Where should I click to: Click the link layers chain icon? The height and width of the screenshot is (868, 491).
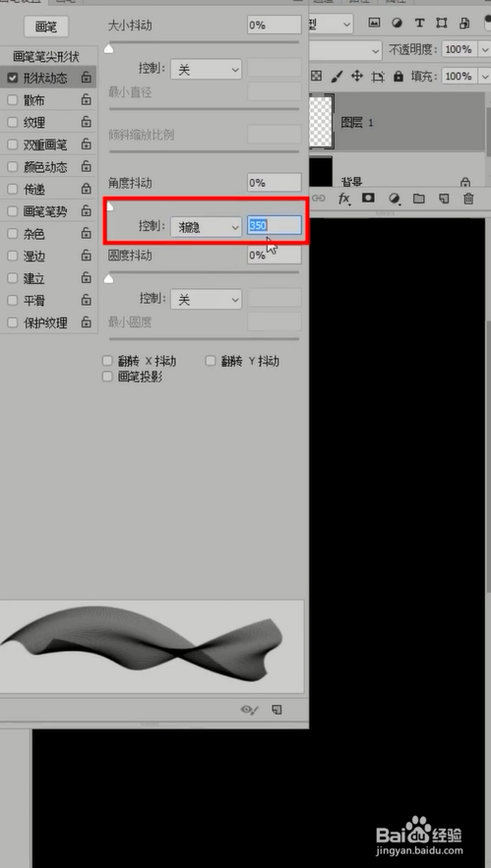(x=319, y=199)
